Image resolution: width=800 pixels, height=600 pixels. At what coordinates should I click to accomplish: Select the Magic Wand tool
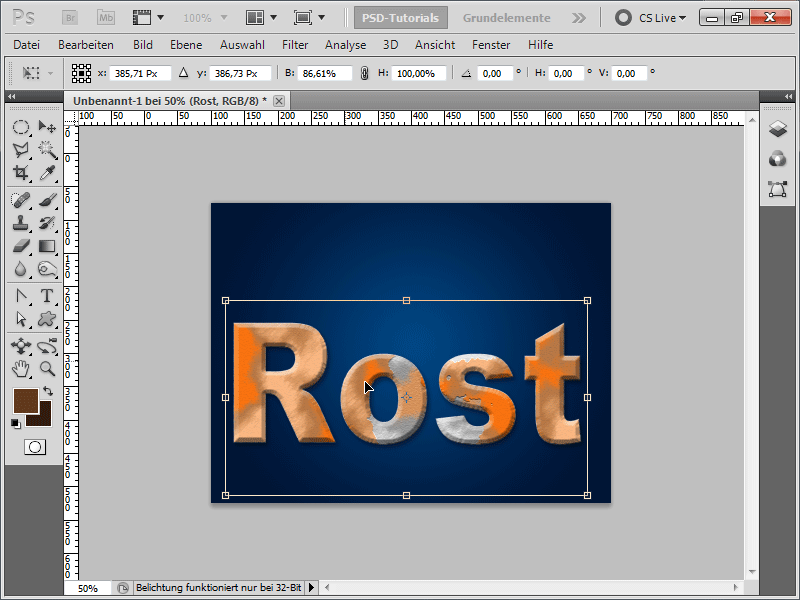(47, 149)
